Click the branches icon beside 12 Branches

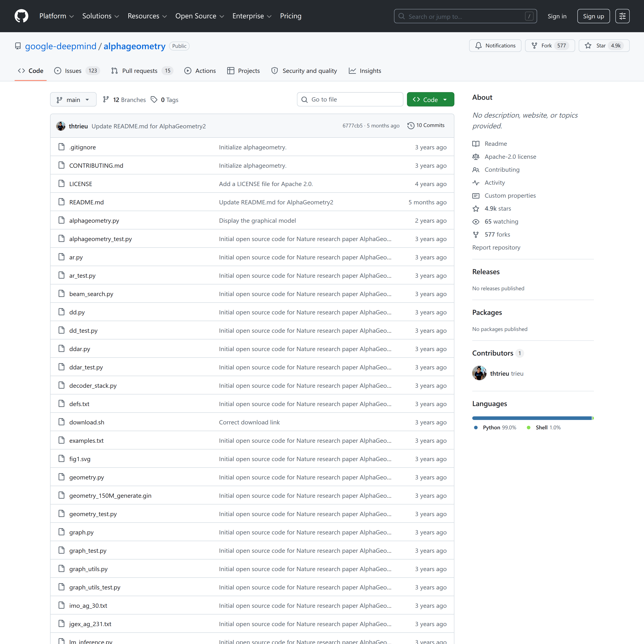[106, 100]
